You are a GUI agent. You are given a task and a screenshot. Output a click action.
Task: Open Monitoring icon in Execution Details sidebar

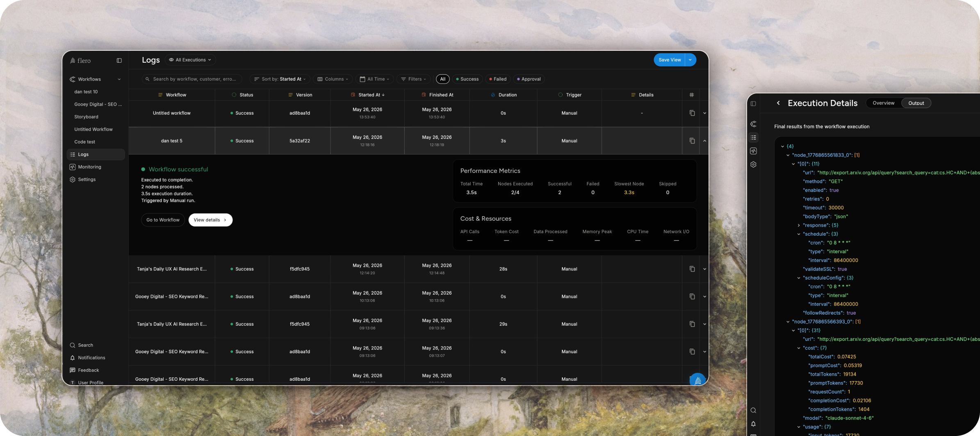[753, 151]
